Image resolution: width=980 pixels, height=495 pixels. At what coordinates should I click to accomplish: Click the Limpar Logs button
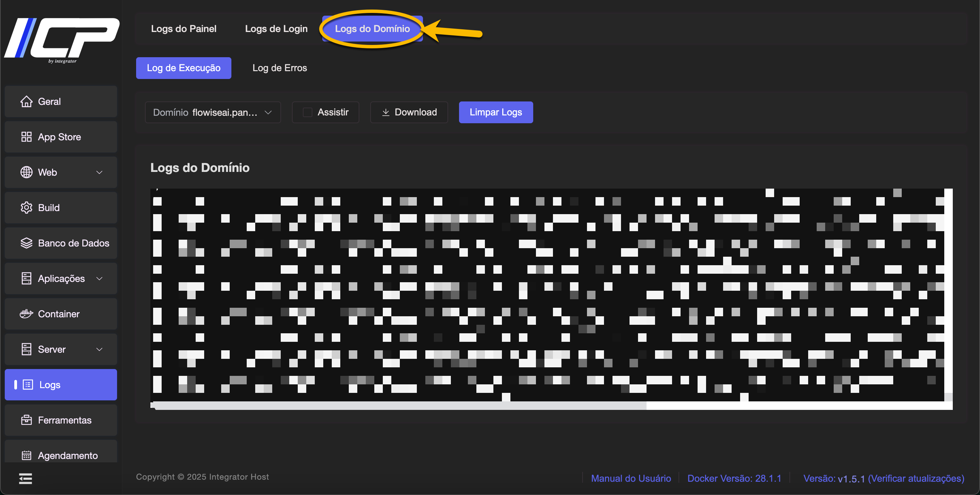(x=495, y=113)
